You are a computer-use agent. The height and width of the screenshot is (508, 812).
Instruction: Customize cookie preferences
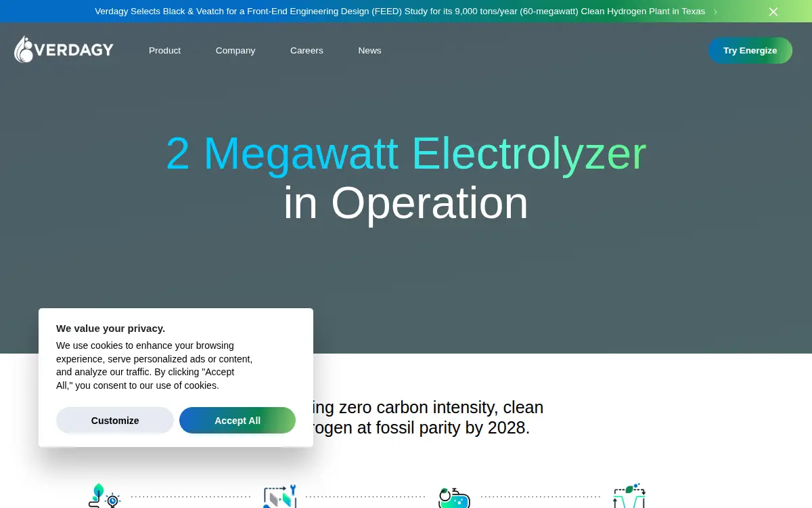click(115, 421)
